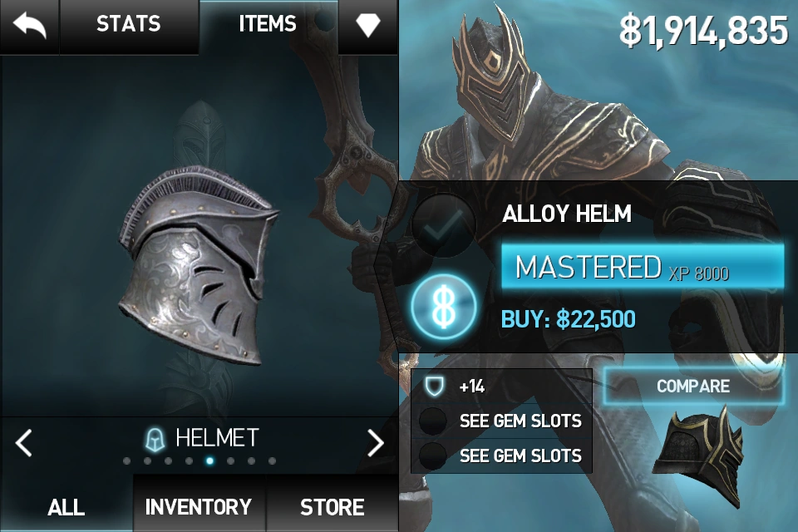Click the glowing dollar buy icon
This screenshot has width=798, height=532.
(x=443, y=307)
